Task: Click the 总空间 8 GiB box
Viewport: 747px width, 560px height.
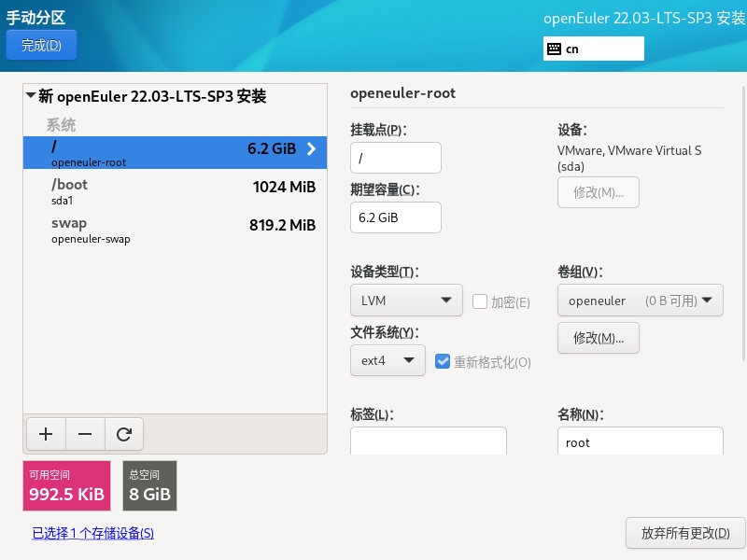Action: click(149, 485)
